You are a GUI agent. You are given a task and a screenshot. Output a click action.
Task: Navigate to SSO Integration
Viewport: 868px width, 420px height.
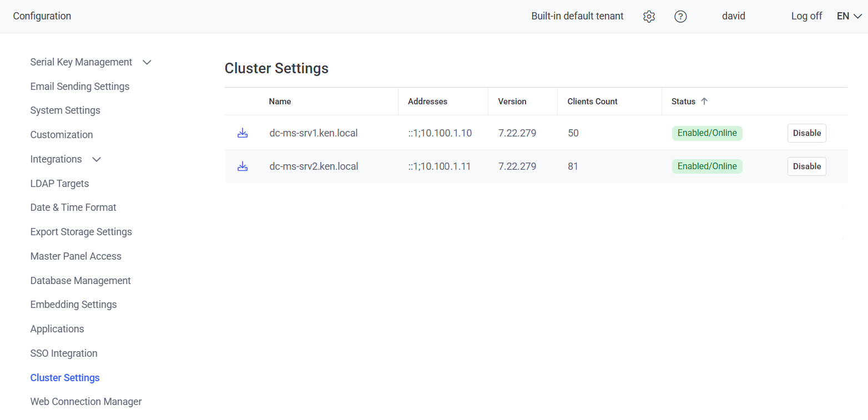click(x=64, y=353)
